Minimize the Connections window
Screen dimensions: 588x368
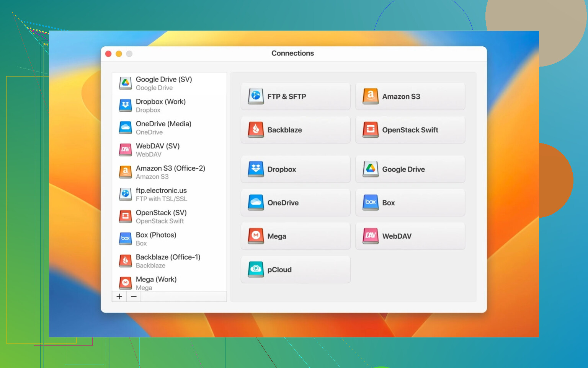(119, 54)
